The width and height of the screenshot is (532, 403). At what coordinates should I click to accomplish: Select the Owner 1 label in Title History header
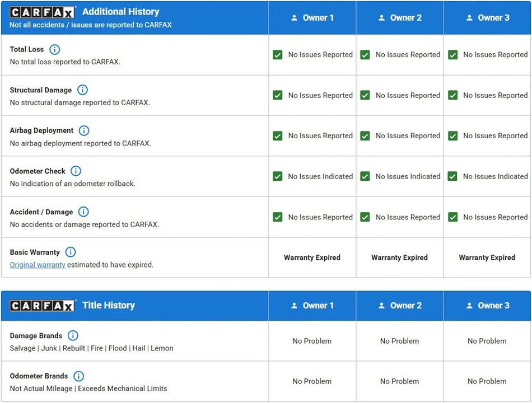318,306
